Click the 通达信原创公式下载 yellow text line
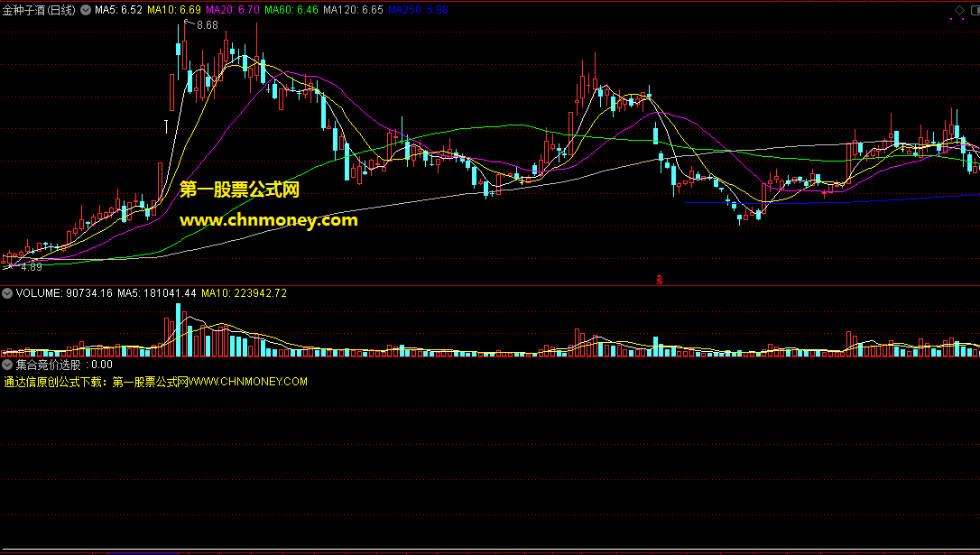Viewport: 980px width, 555px height. [x=155, y=382]
